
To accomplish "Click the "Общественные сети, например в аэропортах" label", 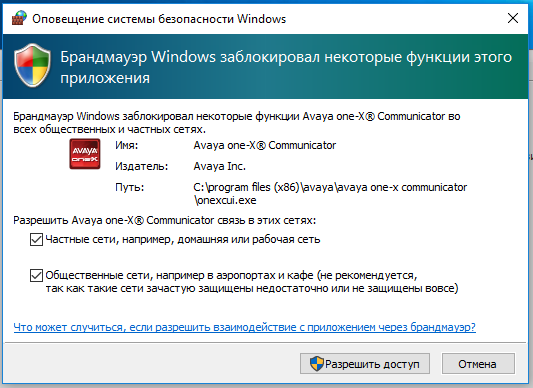I will (x=252, y=282).
